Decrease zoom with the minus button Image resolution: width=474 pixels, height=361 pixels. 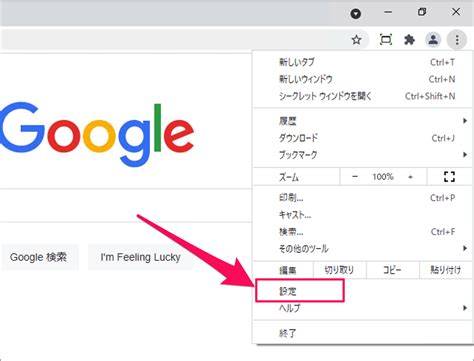pos(355,177)
